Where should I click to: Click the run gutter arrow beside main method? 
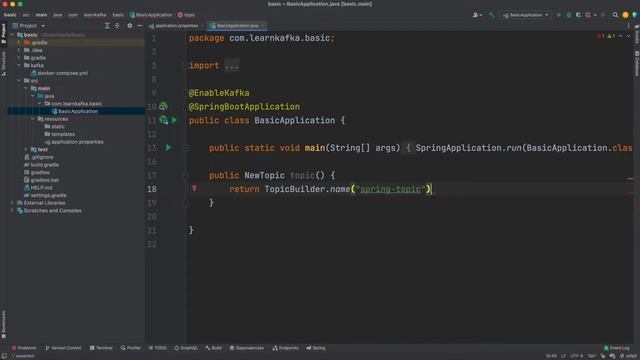tap(168, 148)
